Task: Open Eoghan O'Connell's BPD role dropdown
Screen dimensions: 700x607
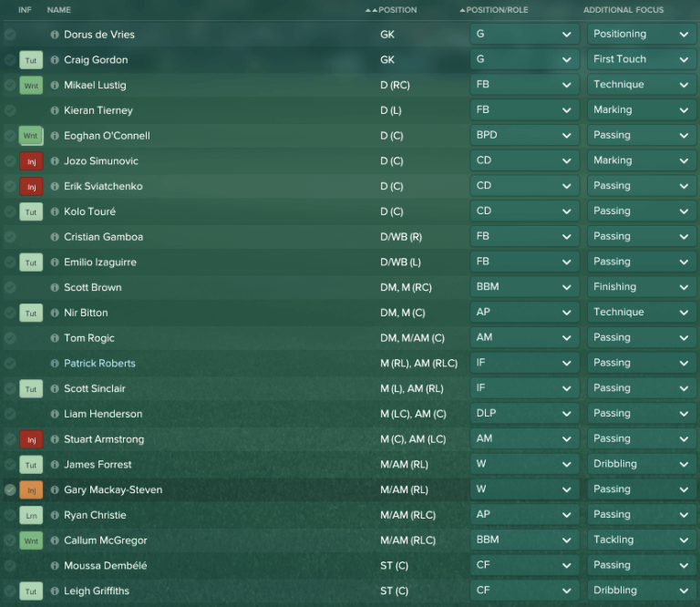Action: 524,136
